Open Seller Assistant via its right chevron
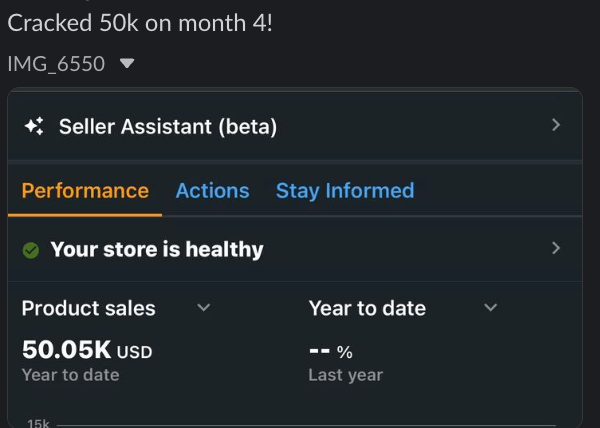 (x=556, y=125)
